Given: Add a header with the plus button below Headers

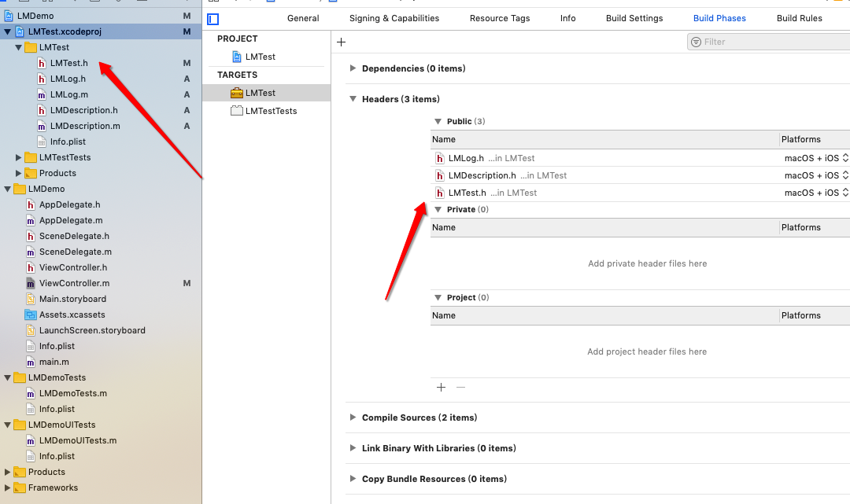Looking at the screenshot, I should tap(442, 387).
